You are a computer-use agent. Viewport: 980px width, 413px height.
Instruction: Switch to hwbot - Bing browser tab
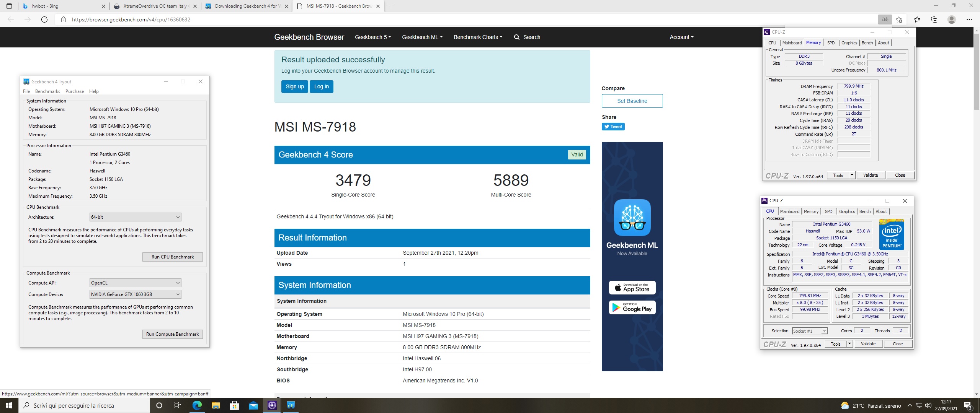[63, 6]
